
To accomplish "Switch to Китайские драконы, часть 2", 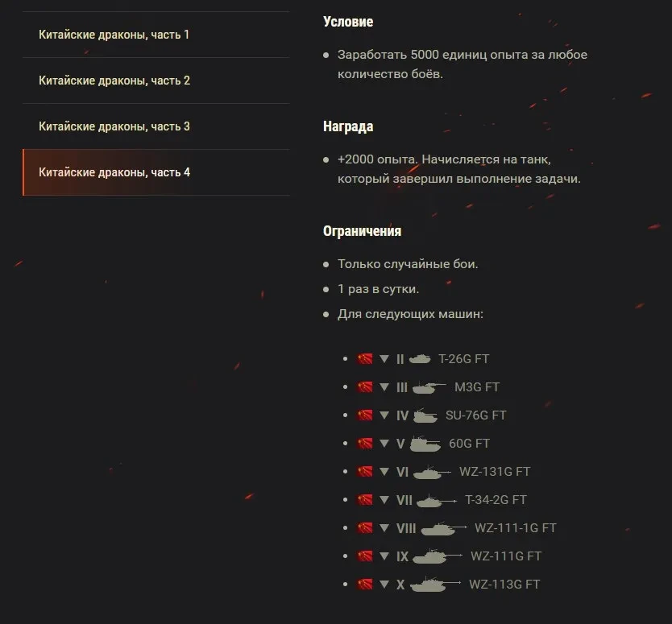I will click(156, 81).
